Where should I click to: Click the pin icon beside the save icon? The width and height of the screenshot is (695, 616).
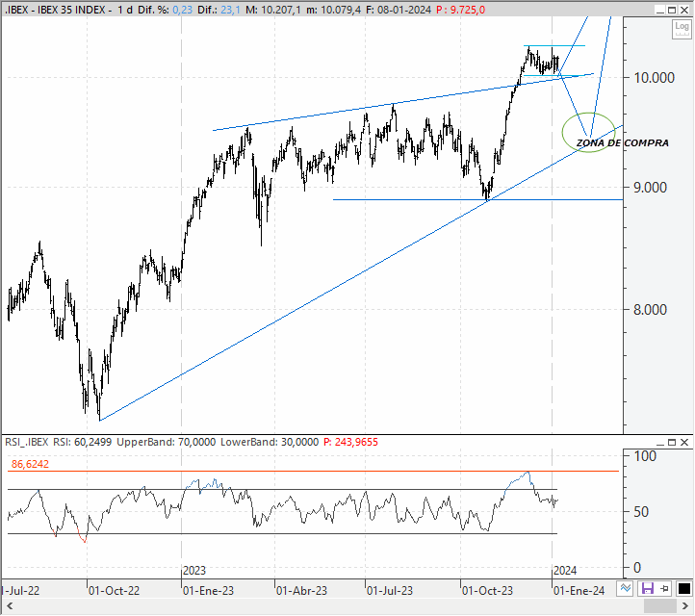664,589
